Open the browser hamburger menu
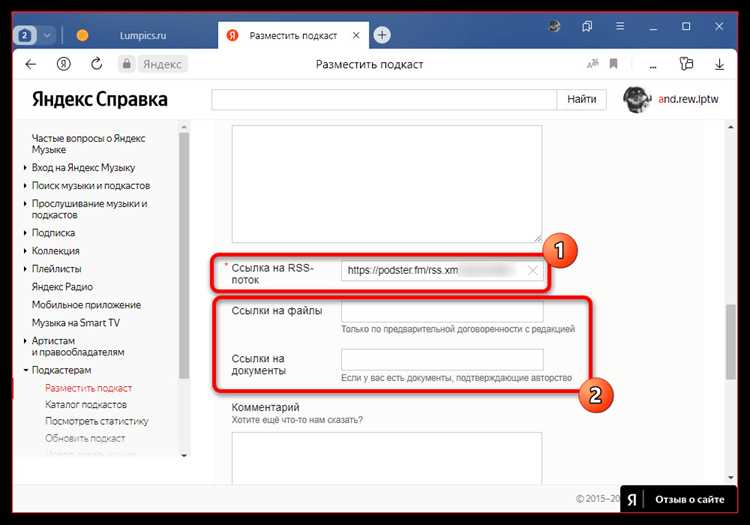Image resolution: width=750 pixels, height=525 pixels. (620, 26)
